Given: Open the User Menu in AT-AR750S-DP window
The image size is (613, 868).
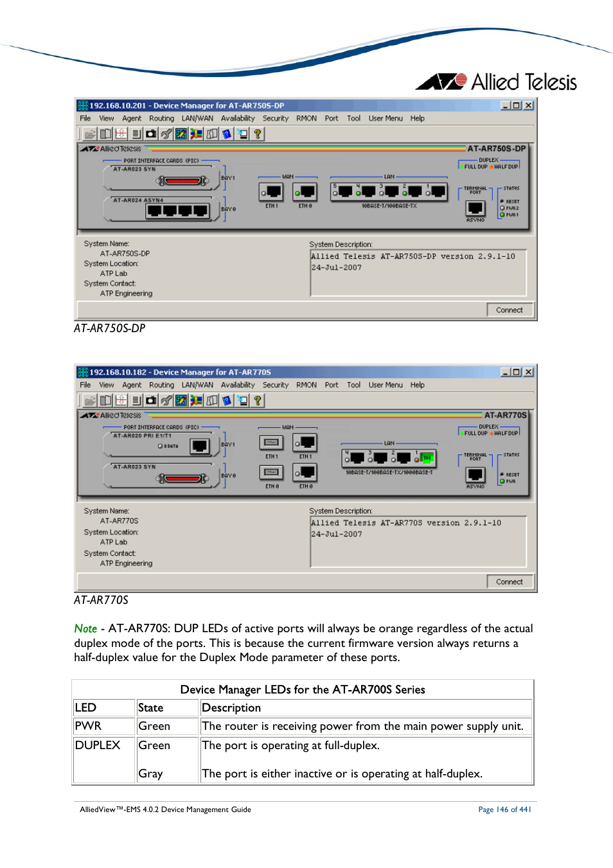Looking at the screenshot, I should [x=386, y=118].
